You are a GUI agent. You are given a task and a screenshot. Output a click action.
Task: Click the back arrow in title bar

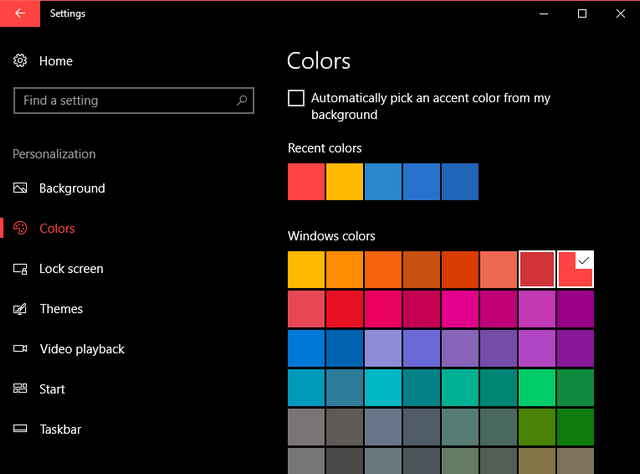[x=20, y=13]
